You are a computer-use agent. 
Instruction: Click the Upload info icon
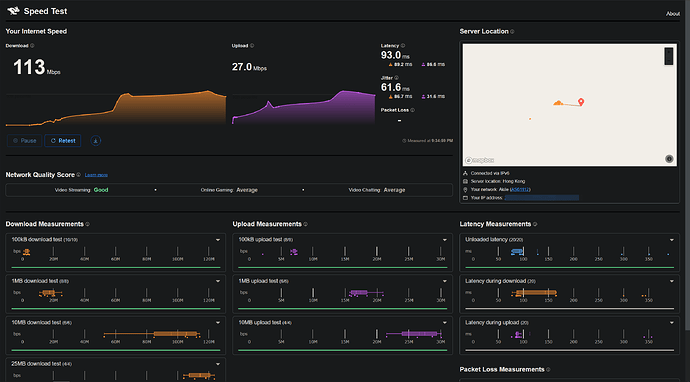252,46
